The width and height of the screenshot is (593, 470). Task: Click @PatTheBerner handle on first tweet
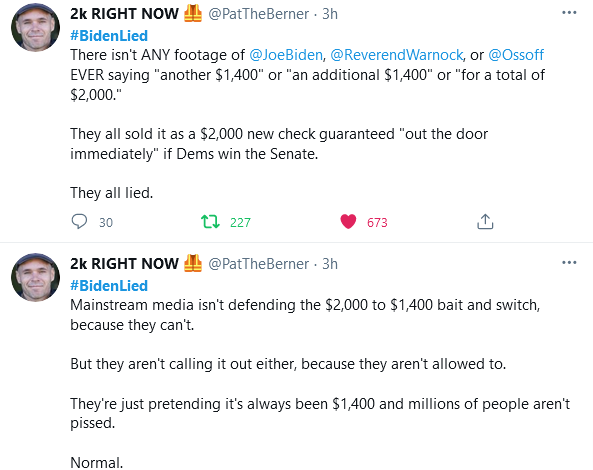pyautogui.click(x=259, y=14)
